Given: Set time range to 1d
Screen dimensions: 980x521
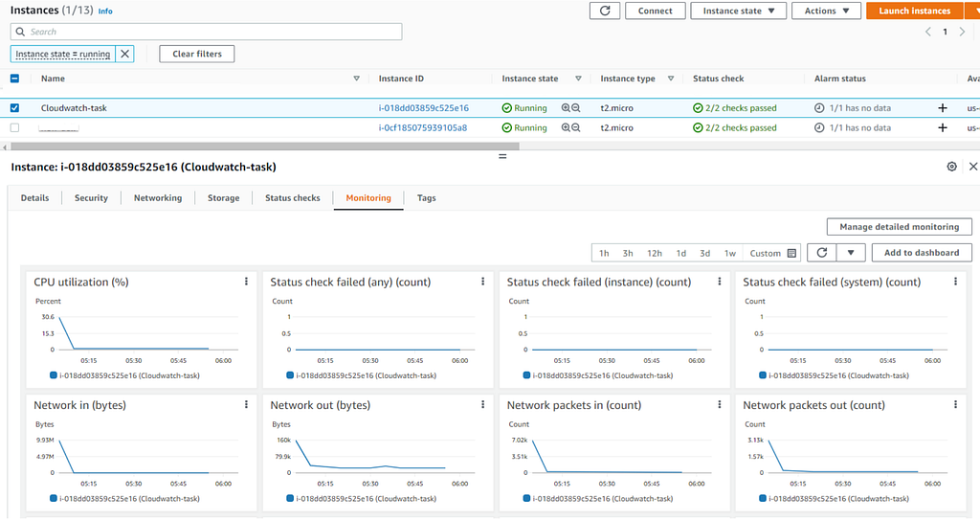Looking at the screenshot, I should [x=681, y=253].
